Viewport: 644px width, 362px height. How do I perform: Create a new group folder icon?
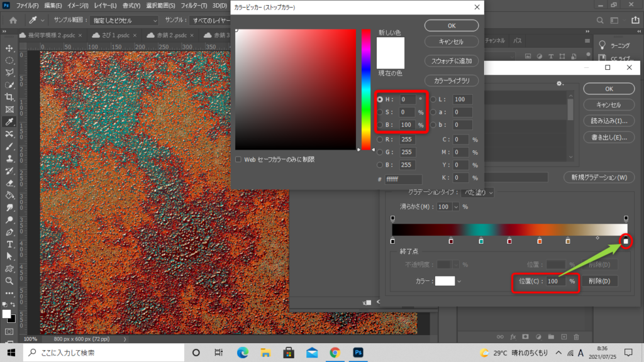551,337
